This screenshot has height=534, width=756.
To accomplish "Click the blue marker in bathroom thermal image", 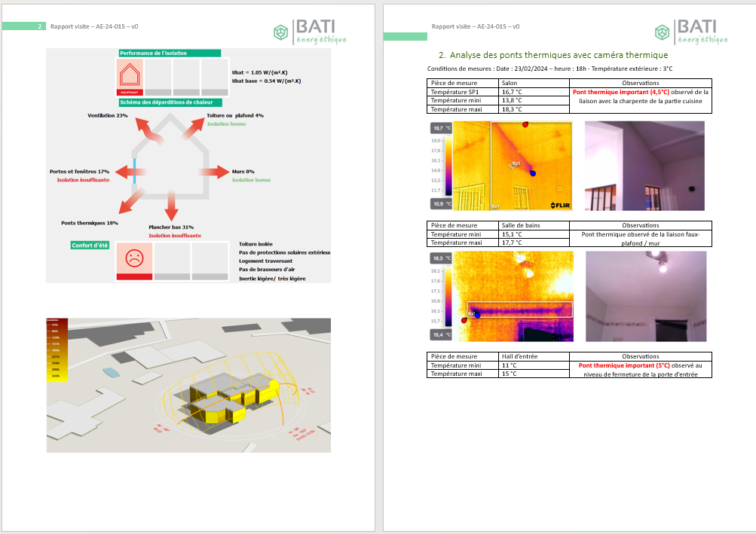I will [x=477, y=315].
